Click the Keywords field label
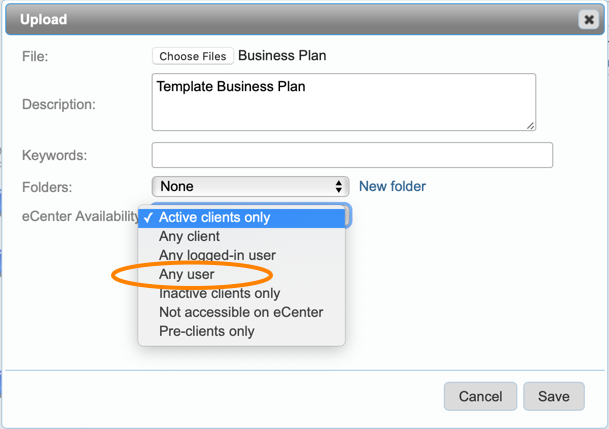This screenshot has height=429, width=609. click(55, 155)
